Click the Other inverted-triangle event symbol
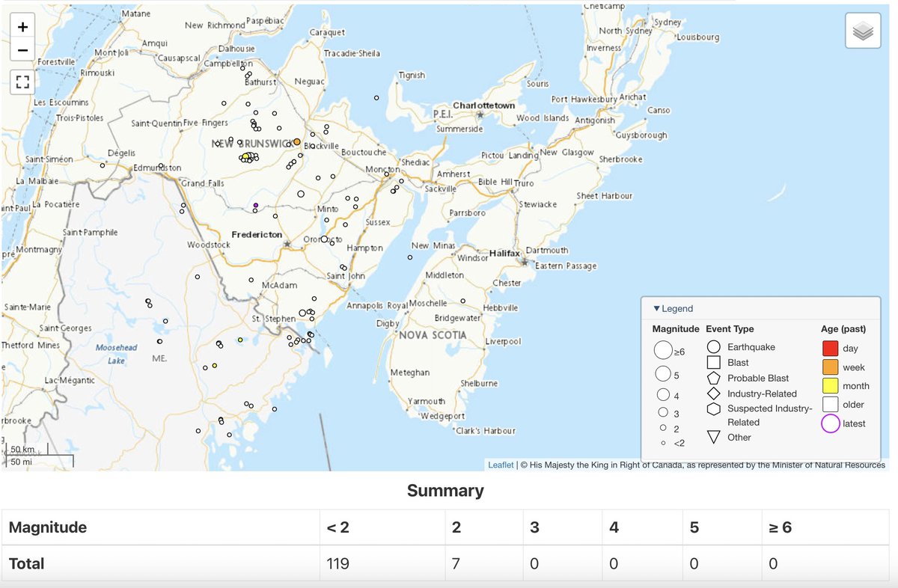This screenshot has height=588, width=898. tap(712, 437)
